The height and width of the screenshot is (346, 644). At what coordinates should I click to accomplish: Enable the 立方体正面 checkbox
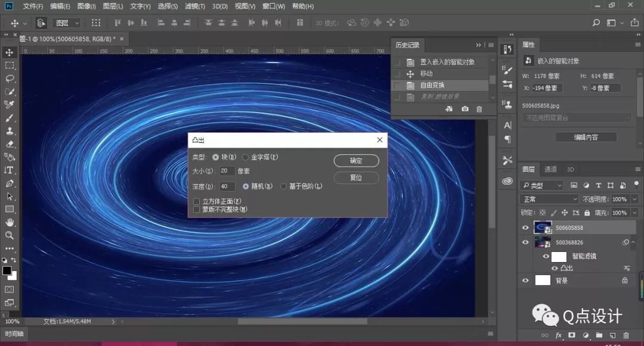pyautogui.click(x=197, y=201)
